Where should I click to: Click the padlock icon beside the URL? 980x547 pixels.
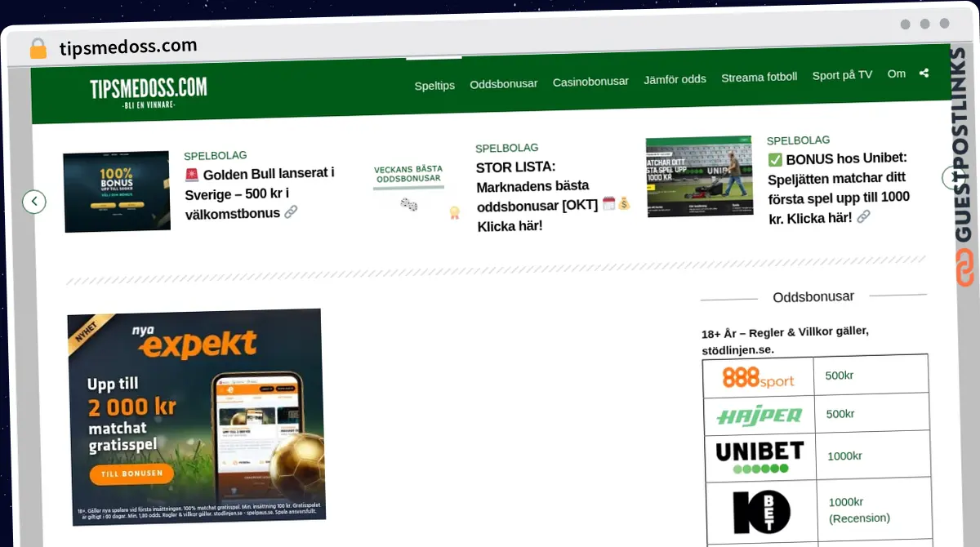[38, 48]
